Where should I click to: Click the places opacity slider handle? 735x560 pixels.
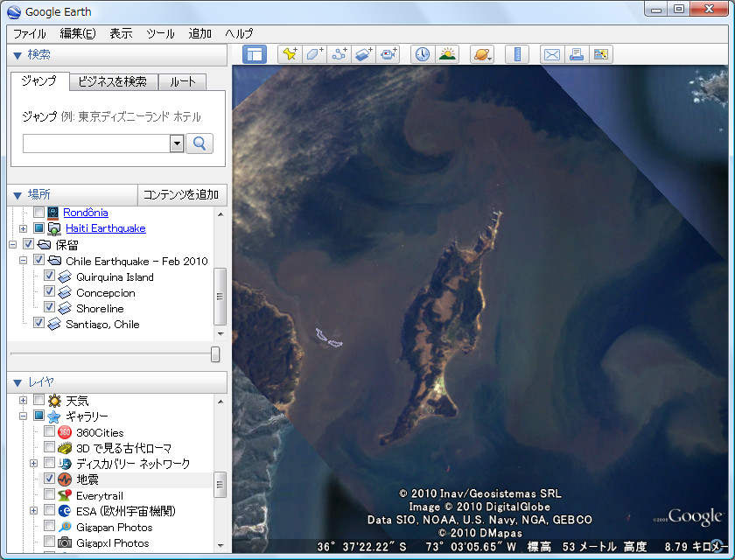click(215, 354)
